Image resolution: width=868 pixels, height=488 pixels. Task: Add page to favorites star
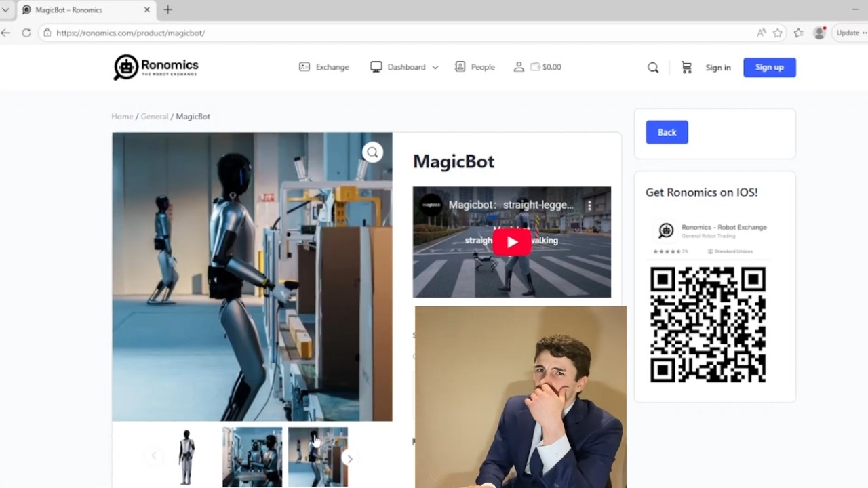tap(778, 33)
